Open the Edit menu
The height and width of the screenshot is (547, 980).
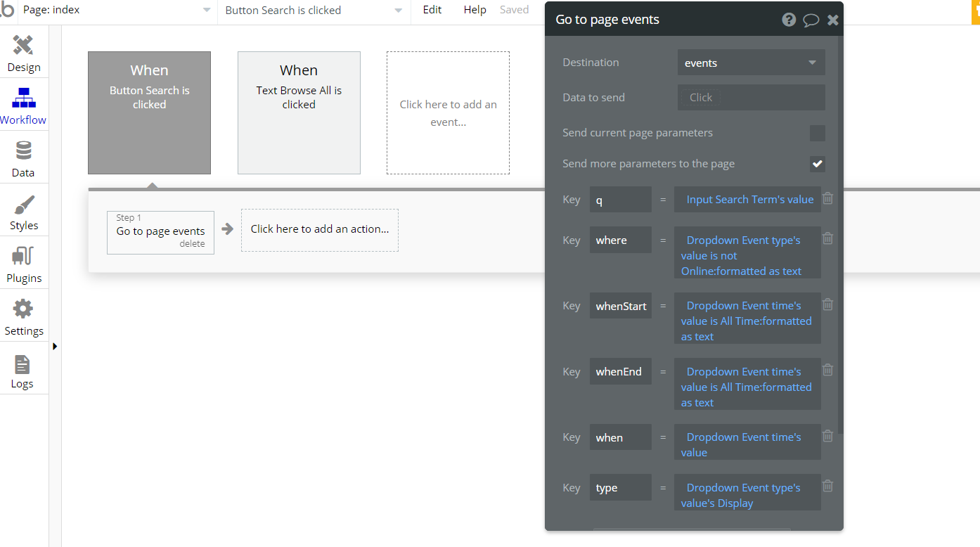432,10
